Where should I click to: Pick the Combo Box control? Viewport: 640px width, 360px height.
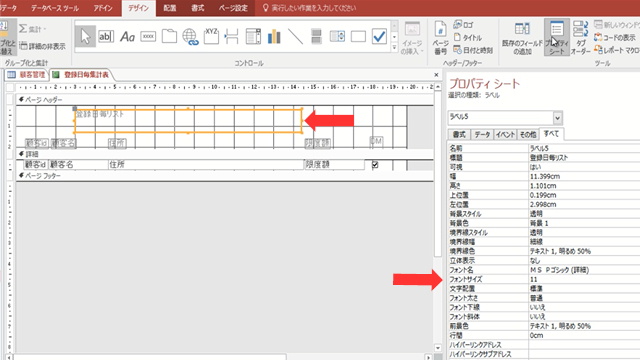[x=253, y=37]
